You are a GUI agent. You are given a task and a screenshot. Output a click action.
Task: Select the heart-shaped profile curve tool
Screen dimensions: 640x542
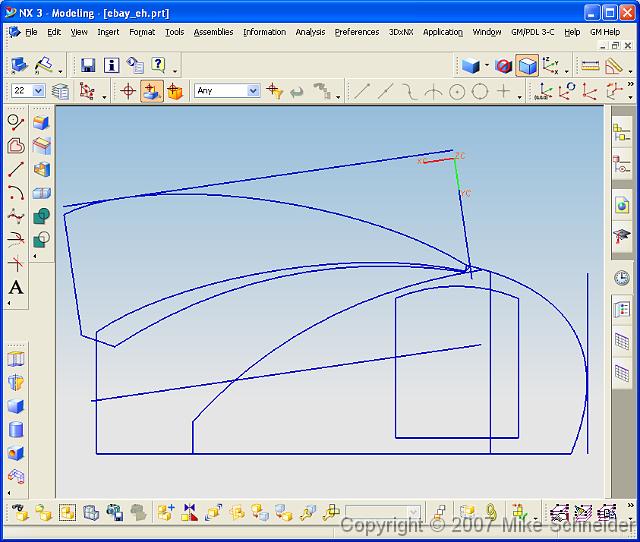click(x=16, y=146)
